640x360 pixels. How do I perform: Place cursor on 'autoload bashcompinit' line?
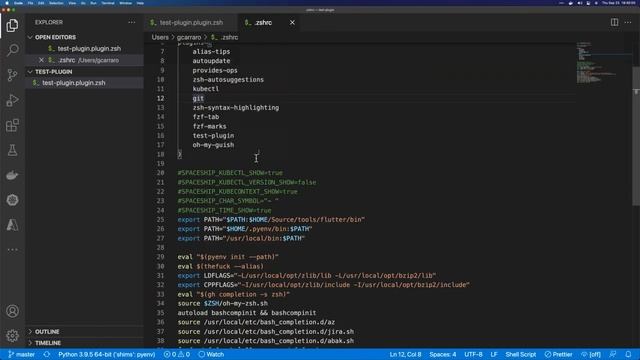click(247, 313)
